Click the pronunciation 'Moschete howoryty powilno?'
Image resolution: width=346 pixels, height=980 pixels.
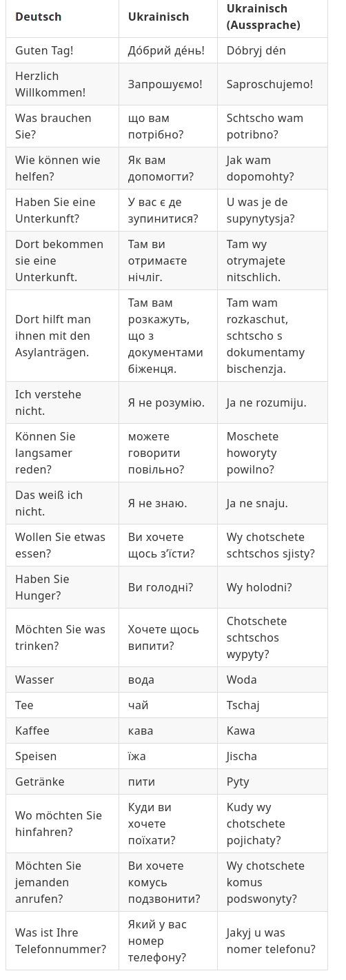point(252,453)
